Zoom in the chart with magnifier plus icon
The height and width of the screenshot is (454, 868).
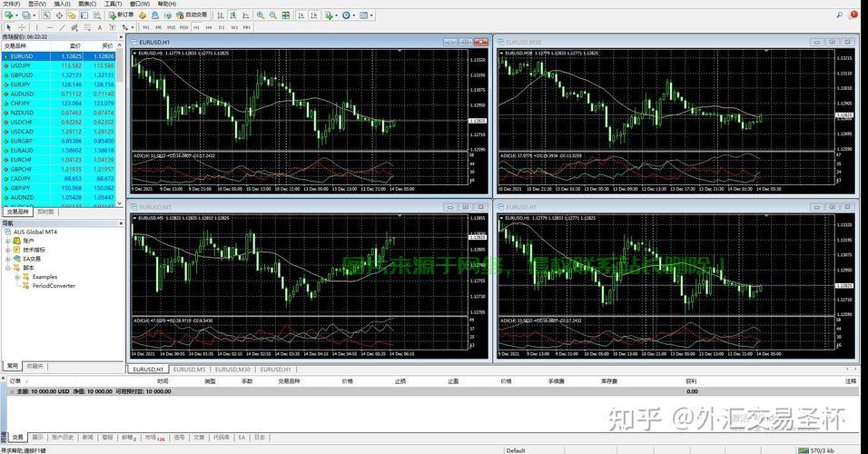click(x=260, y=15)
